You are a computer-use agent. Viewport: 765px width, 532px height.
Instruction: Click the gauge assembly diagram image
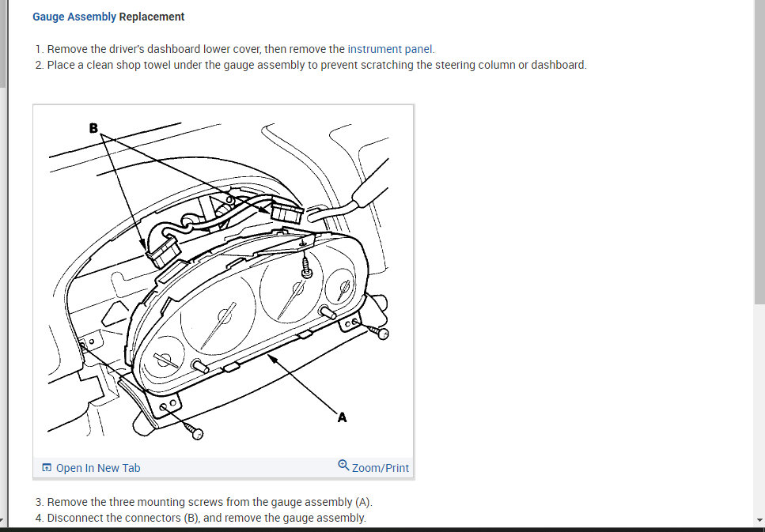point(223,281)
